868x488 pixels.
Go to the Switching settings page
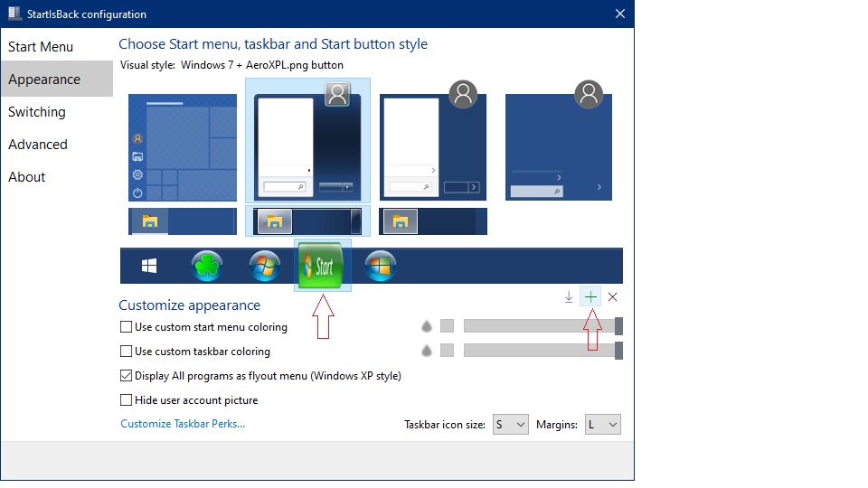56,112
